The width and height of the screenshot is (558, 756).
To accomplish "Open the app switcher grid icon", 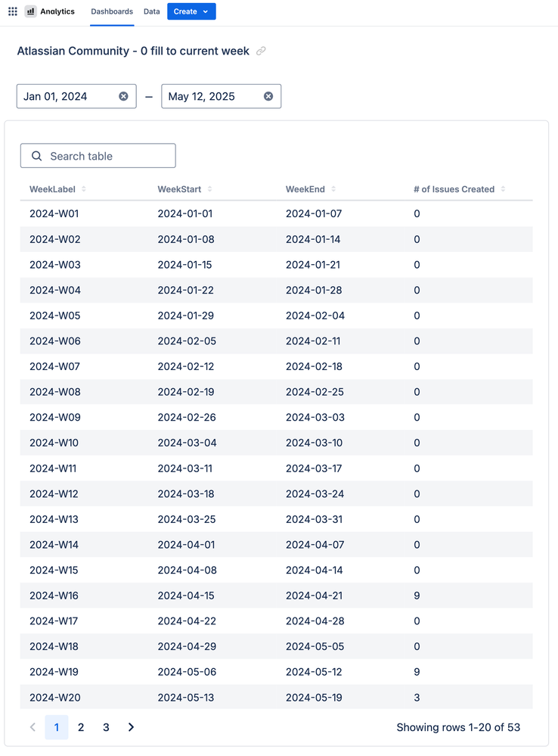I will click(13, 11).
